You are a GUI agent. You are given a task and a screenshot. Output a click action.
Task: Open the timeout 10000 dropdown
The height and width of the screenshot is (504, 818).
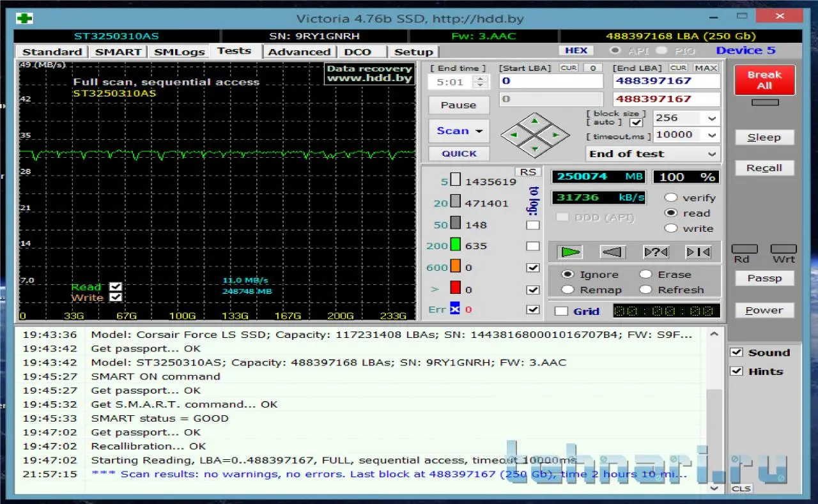(712, 135)
